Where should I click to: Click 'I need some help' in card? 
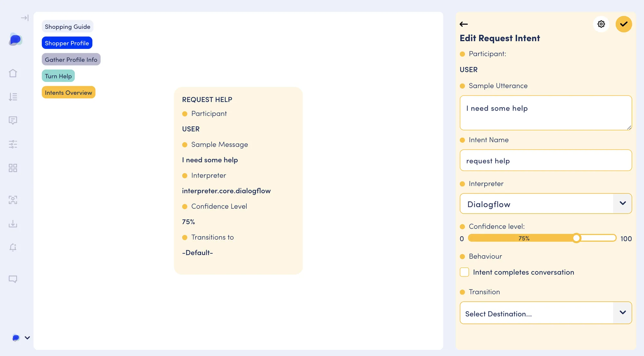(x=210, y=160)
